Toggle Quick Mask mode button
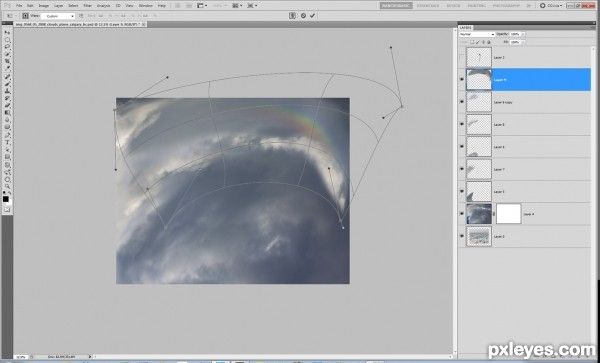 point(7,209)
